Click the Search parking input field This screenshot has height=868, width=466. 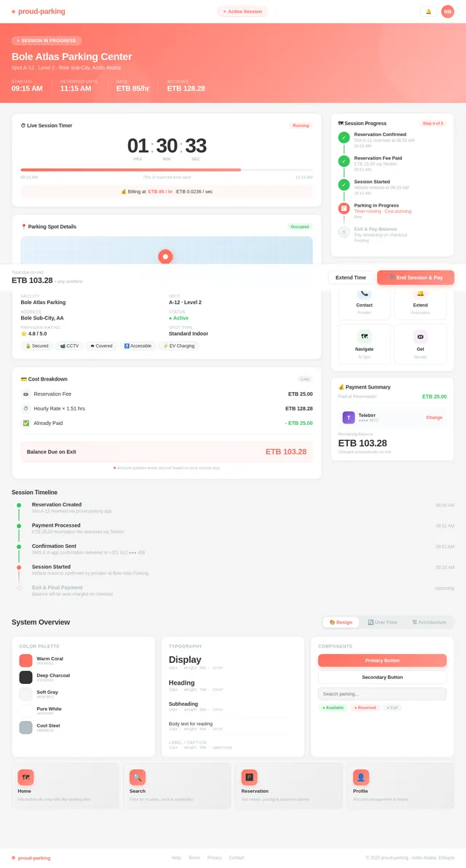pos(382,694)
